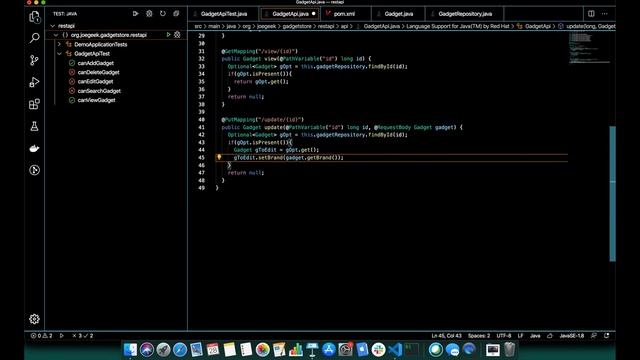Collapse the org.joegeek.gadgetstore.restapi package node
The image size is (640, 360).
(x=56, y=35)
